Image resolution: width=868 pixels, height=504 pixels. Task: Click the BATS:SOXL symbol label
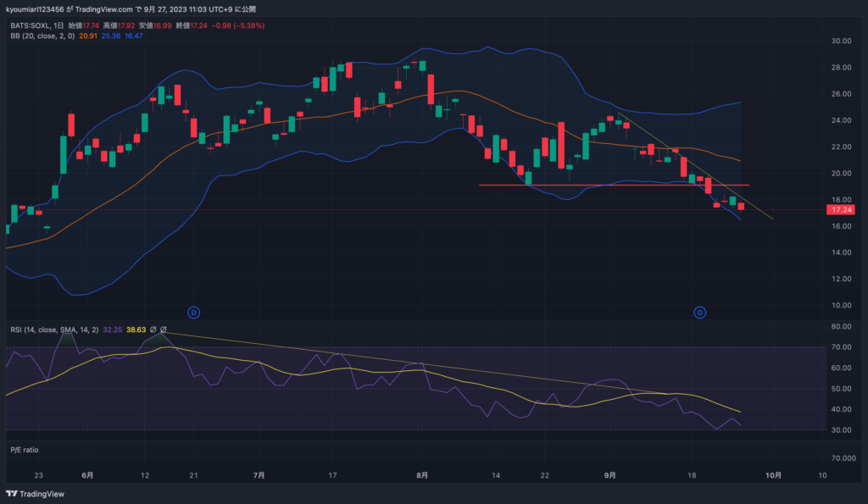pos(30,25)
